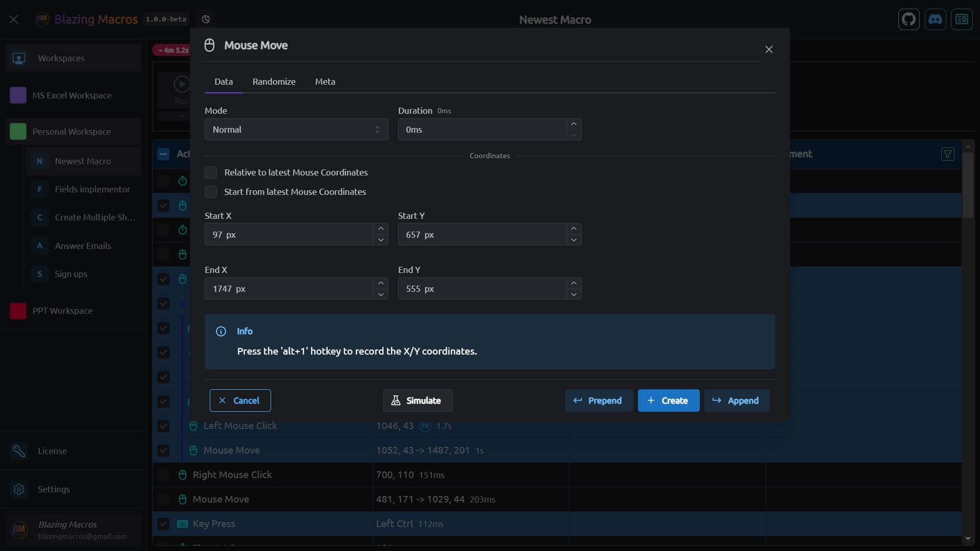Increase the Start X value
This screenshot has width=980, height=551.
(x=381, y=229)
